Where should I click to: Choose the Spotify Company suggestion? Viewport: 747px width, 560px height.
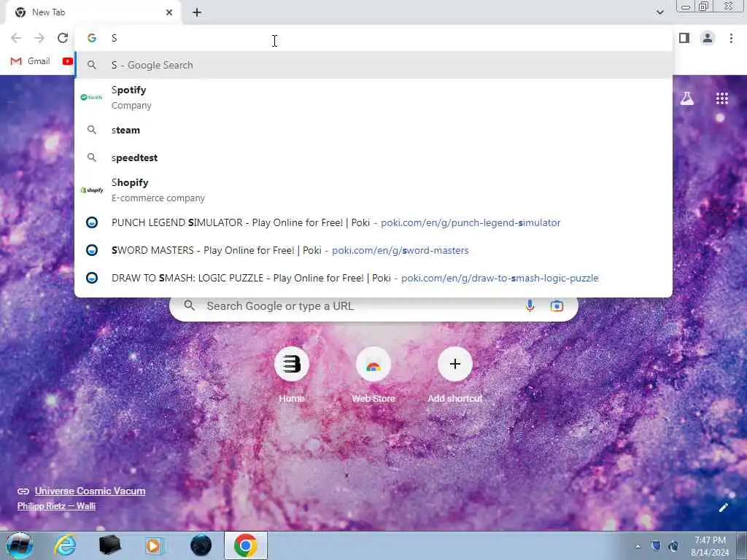pos(373,97)
